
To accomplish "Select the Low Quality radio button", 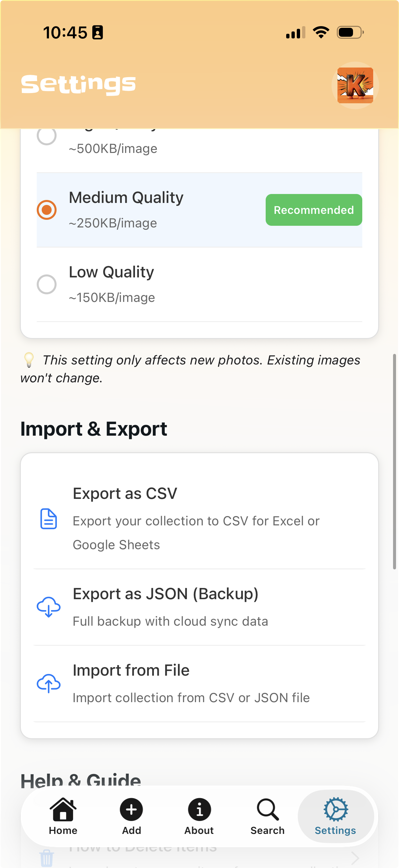I will 46,284.
